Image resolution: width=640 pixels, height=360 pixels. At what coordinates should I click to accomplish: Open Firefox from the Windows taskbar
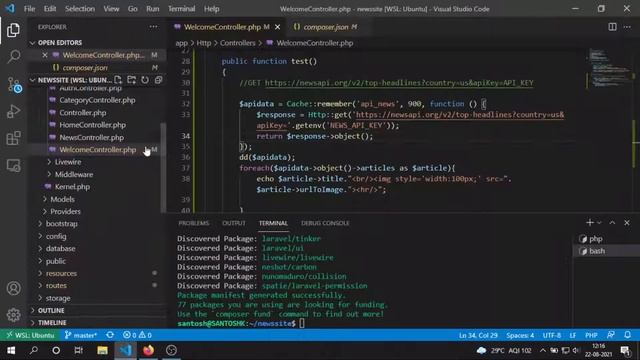(148, 350)
